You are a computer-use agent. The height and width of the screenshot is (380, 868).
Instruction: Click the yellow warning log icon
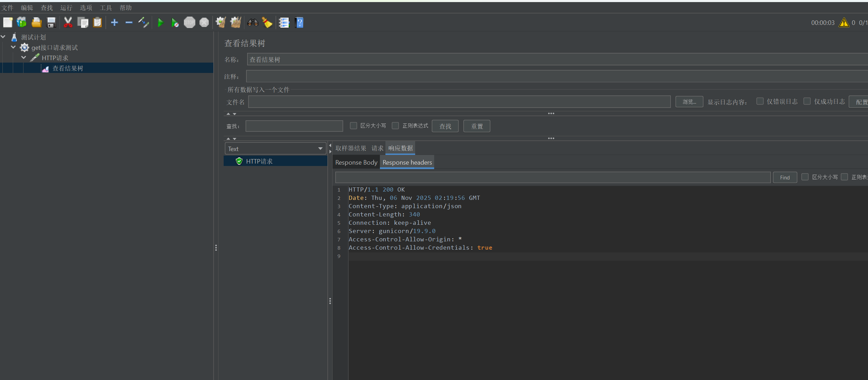tap(844, 23)
